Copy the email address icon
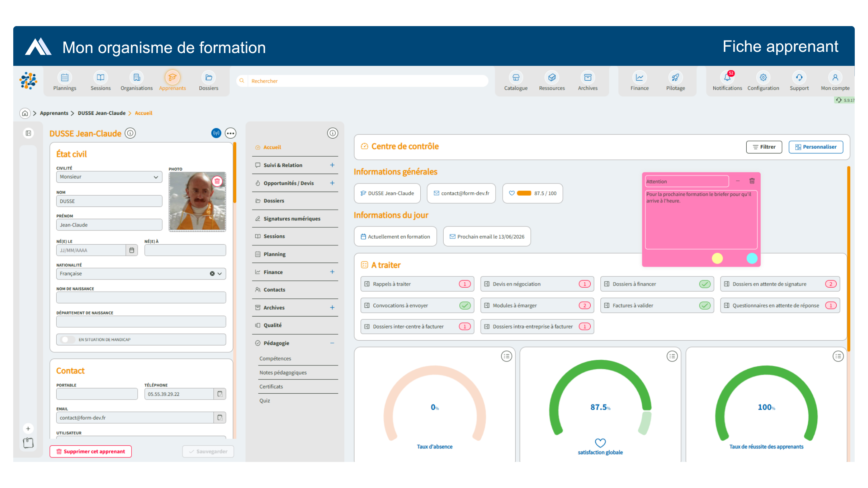 220,418
